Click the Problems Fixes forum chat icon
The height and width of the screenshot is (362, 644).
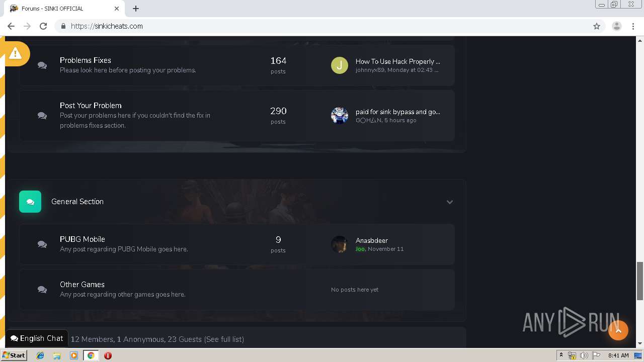tap(42, 65)
